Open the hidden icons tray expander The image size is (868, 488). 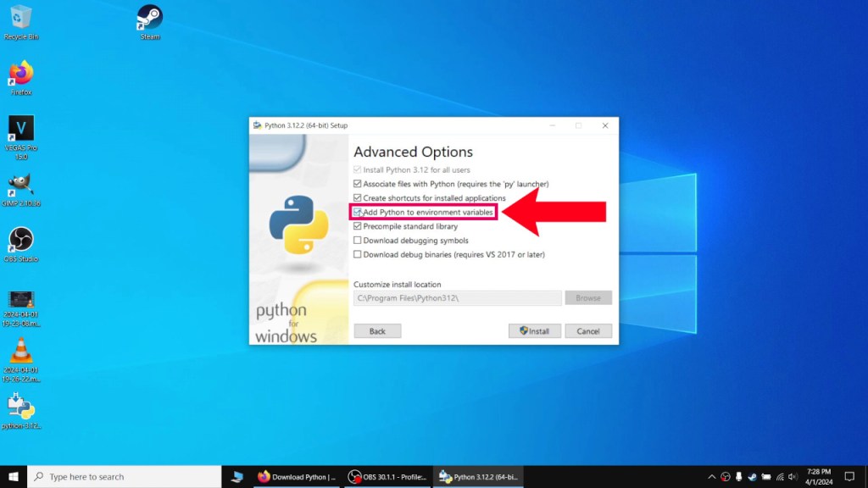(711, 476)
